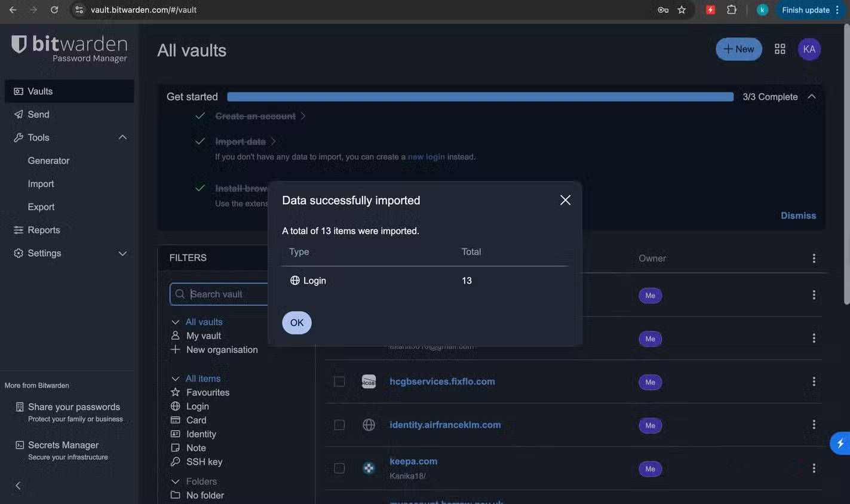This screenshot has height=504, width=850.
Task: Click the hcgbservices.fixflo.com site icon
Action: click(x=369, y=382)
